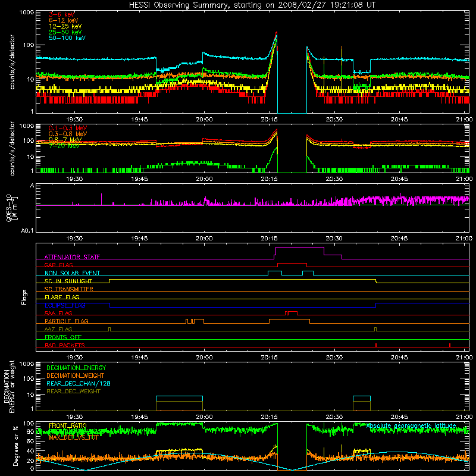
Task: Click the AAZ_FLAG label
Action: [58, 329]
